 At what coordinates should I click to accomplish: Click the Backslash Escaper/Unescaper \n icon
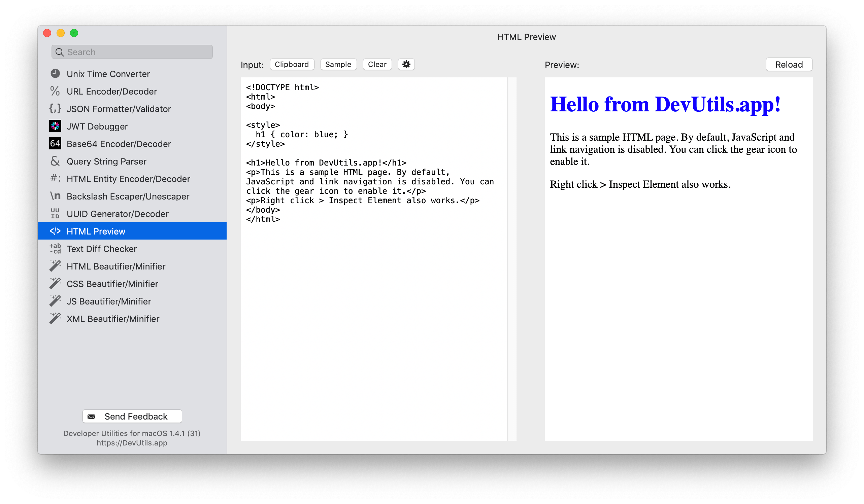(55, 196)
